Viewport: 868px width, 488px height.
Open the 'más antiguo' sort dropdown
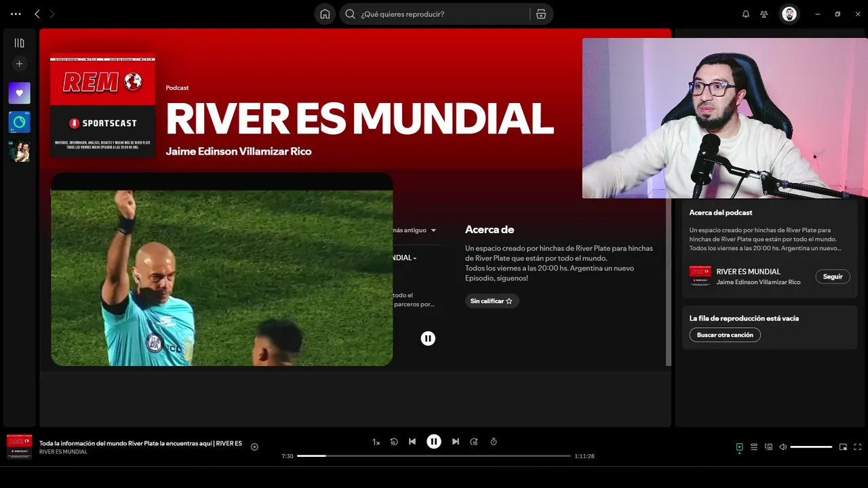pos(415,230)
